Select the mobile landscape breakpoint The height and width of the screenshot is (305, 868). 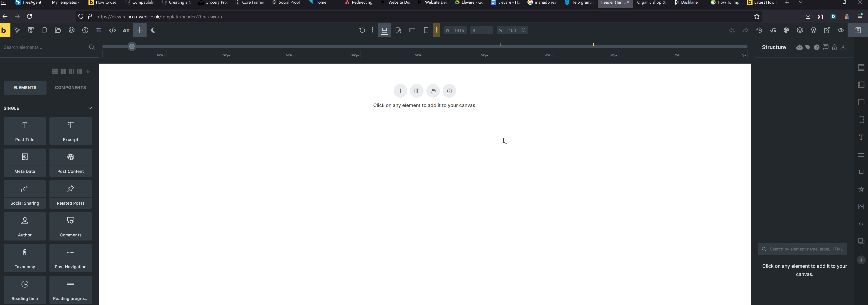point(412,30)
